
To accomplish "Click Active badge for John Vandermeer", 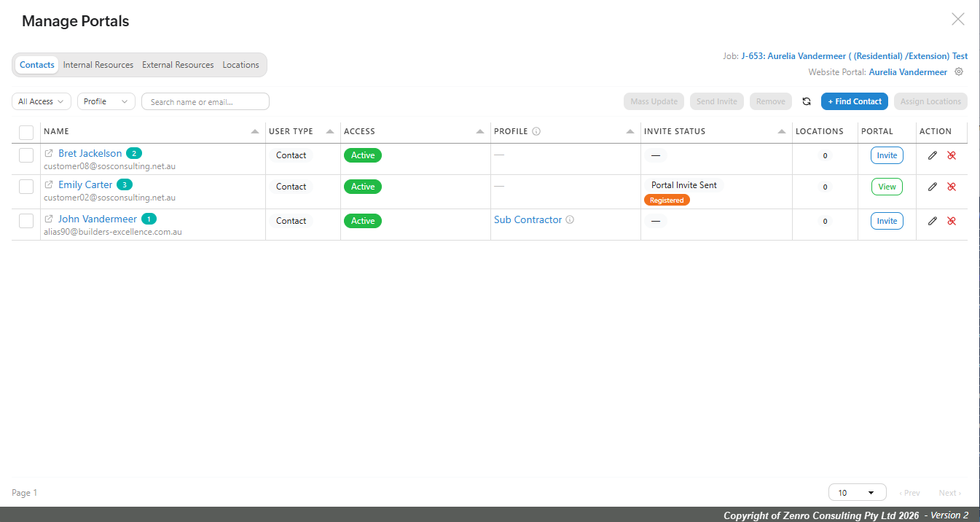I will pyautogui.click(x=363, y=221).
